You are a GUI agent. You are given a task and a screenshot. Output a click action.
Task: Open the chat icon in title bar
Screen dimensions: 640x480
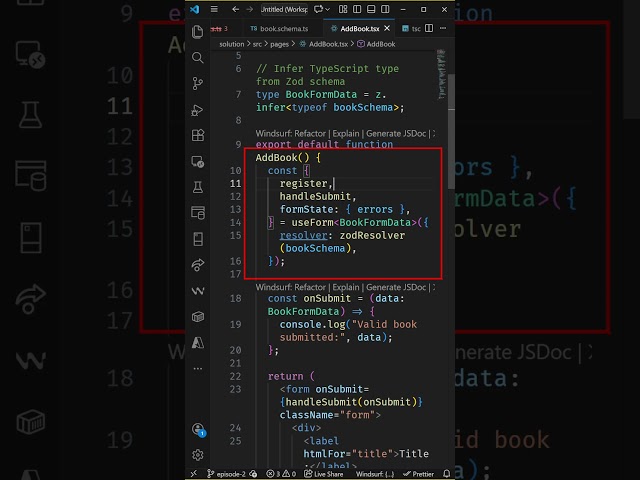pyautogui.click(x=318, y=9)
